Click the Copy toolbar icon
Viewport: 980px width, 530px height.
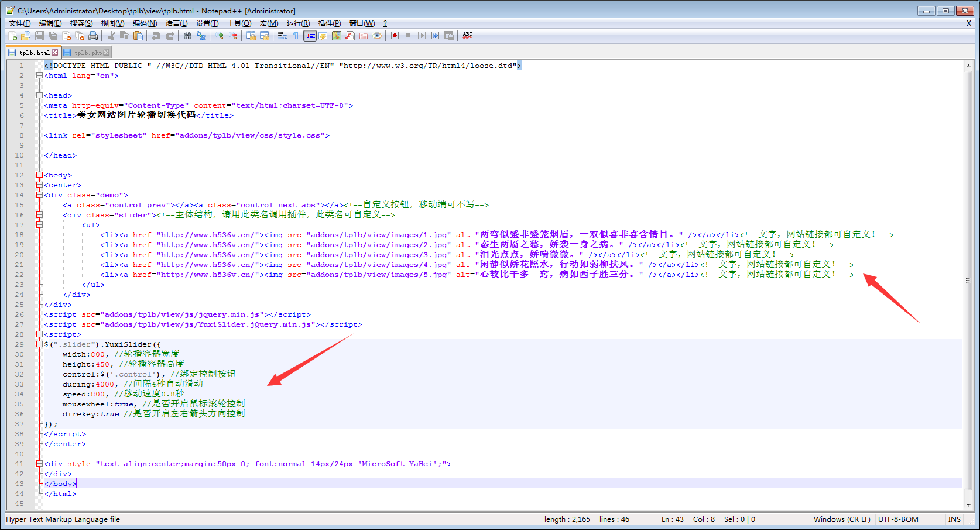coord(124,36)
